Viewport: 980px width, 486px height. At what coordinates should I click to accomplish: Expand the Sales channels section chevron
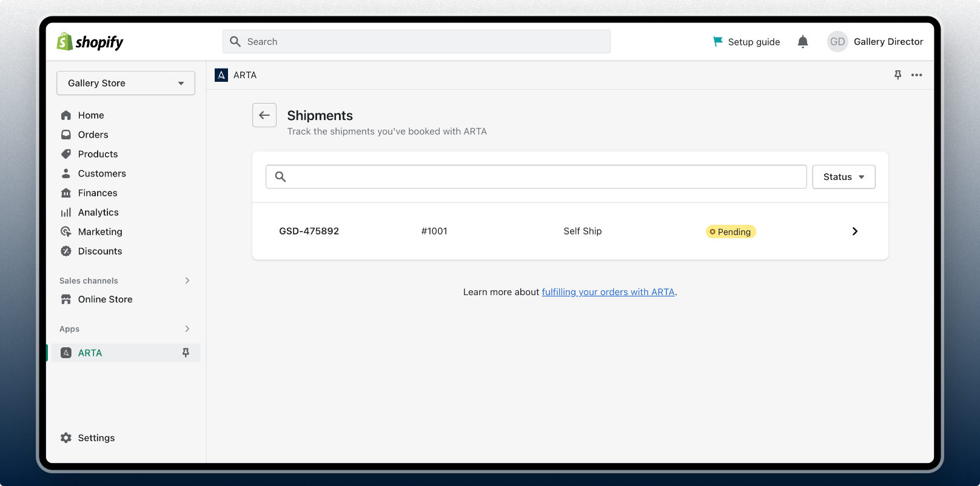(x=187, y=281)
